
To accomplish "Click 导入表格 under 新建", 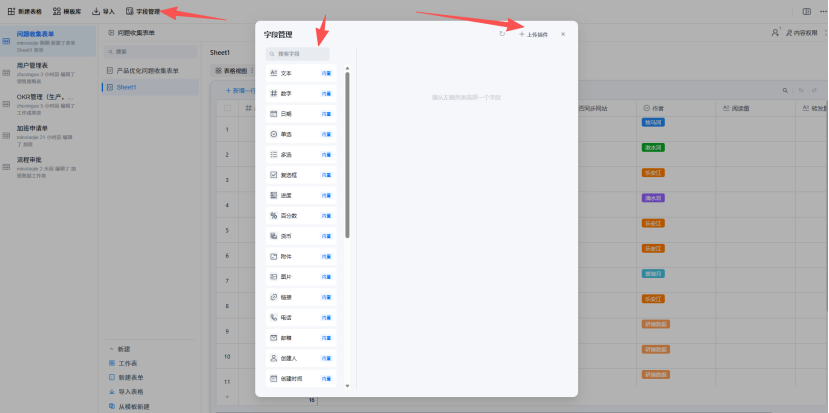I will tap(126, 392).
